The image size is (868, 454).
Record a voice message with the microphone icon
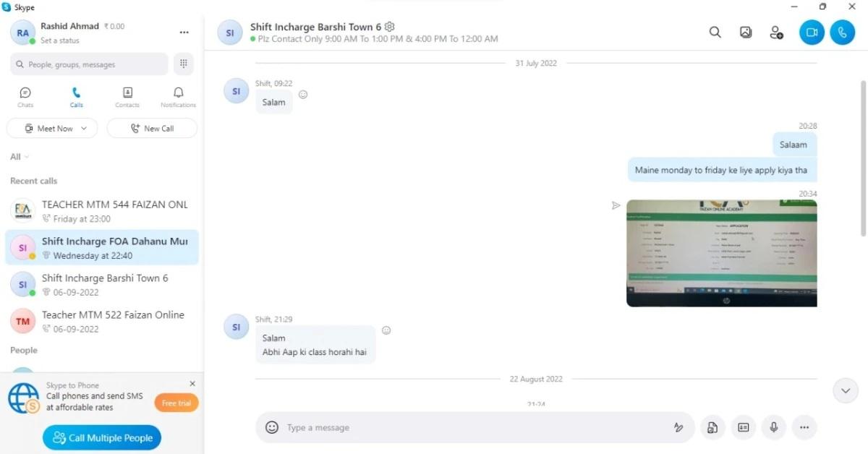click(x=773, y=427)
